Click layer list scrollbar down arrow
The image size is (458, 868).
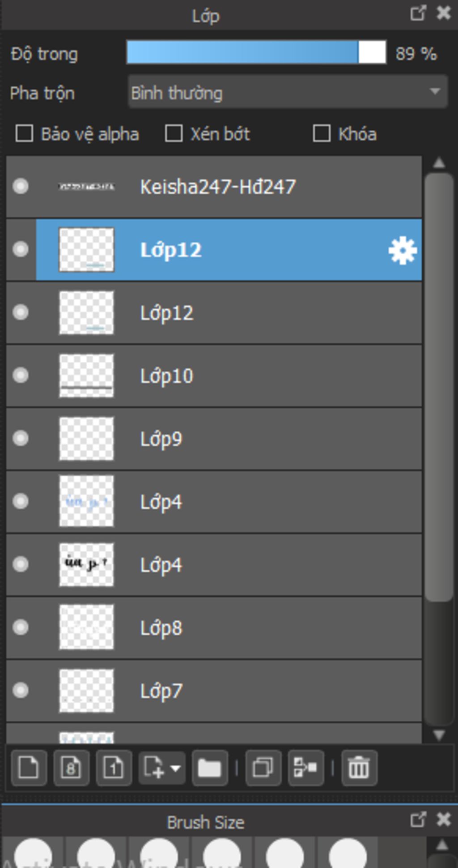(439, 735)
